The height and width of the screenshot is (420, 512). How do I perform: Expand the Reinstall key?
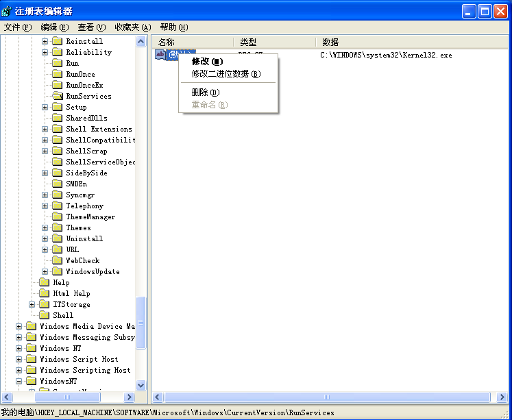[45, 41]
